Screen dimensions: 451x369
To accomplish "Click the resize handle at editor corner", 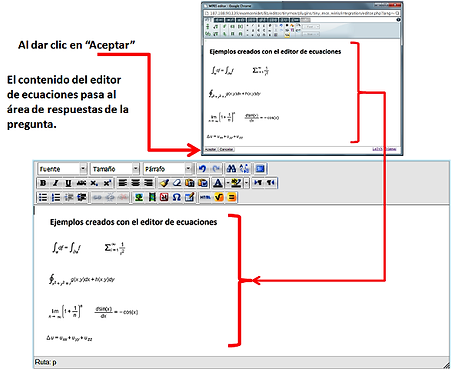I will 446,365.
